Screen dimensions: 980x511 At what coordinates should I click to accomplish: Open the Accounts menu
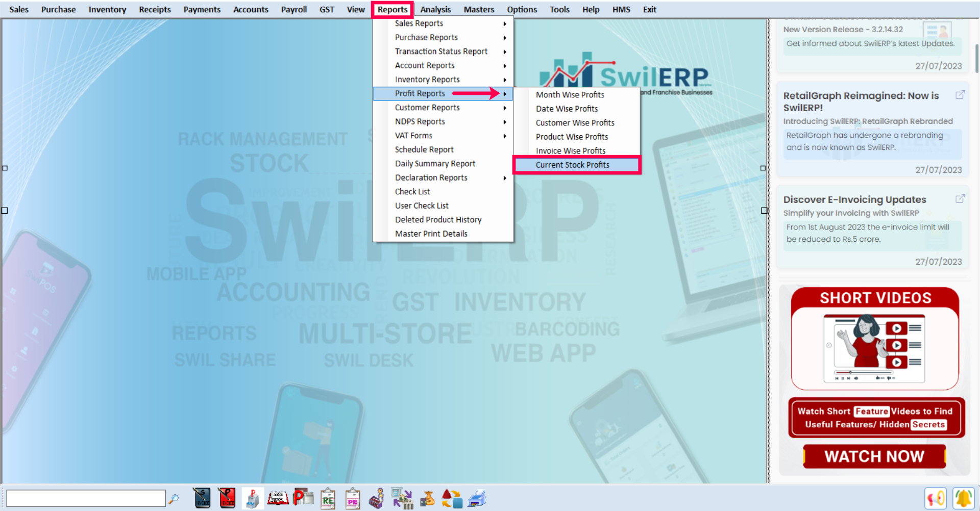251,10
